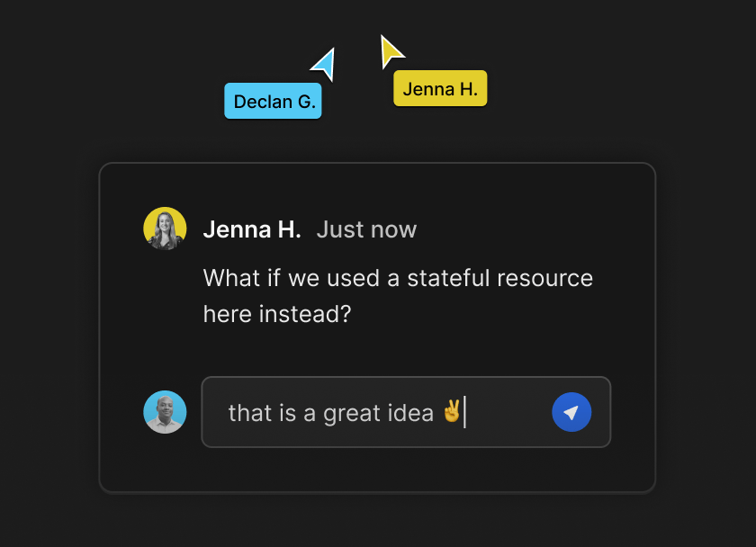This screenshot has width=756, height=547.
Task: Focus the reply field containing that is a great idea
Action: 406,412
